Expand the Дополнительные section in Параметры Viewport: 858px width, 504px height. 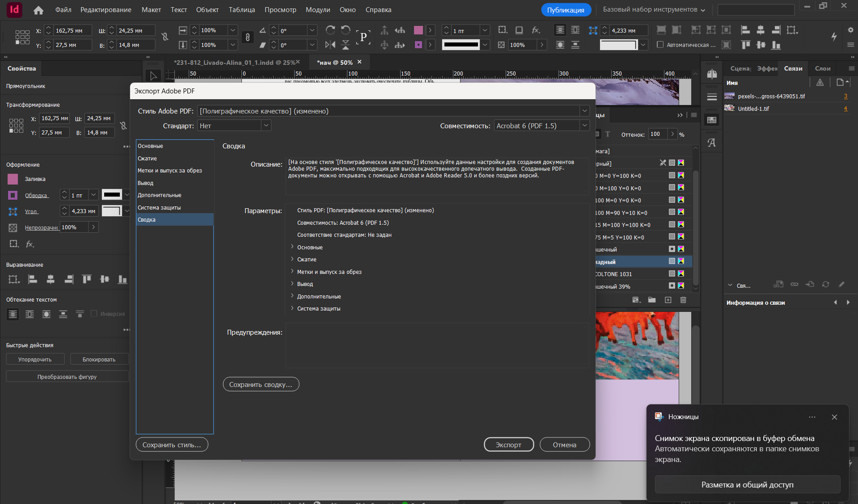point(292,296)
